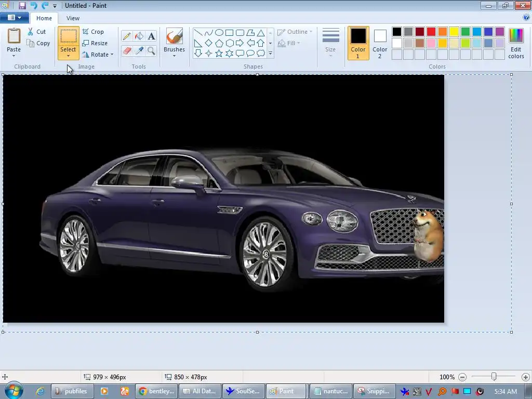Select the Pencil tool
532x399 pixels.
127,36
